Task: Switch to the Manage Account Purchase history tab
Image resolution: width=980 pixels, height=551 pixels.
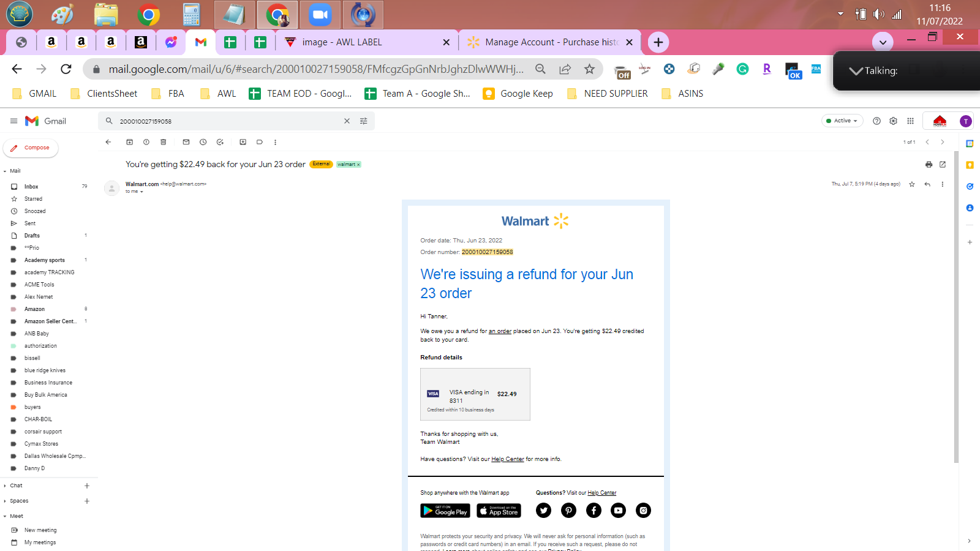Action: click(x=550, y=42)
